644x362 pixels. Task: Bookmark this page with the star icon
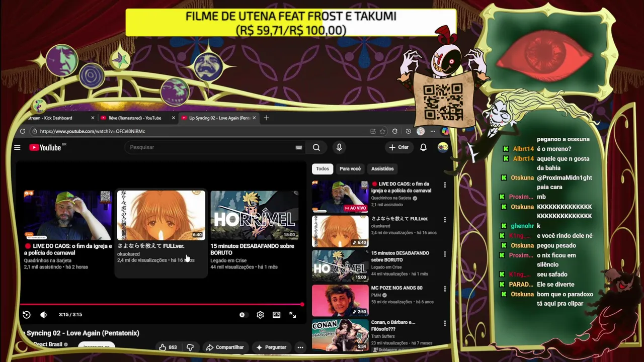(x=383, y=131)
